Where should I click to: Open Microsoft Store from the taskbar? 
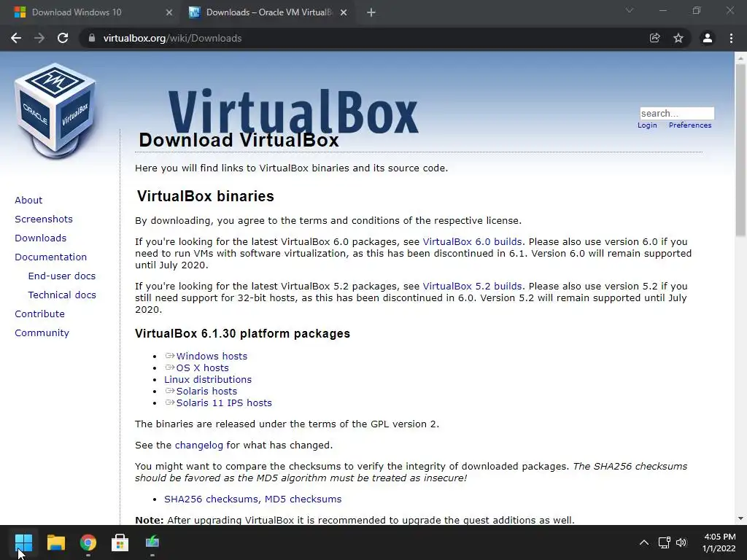120,542
